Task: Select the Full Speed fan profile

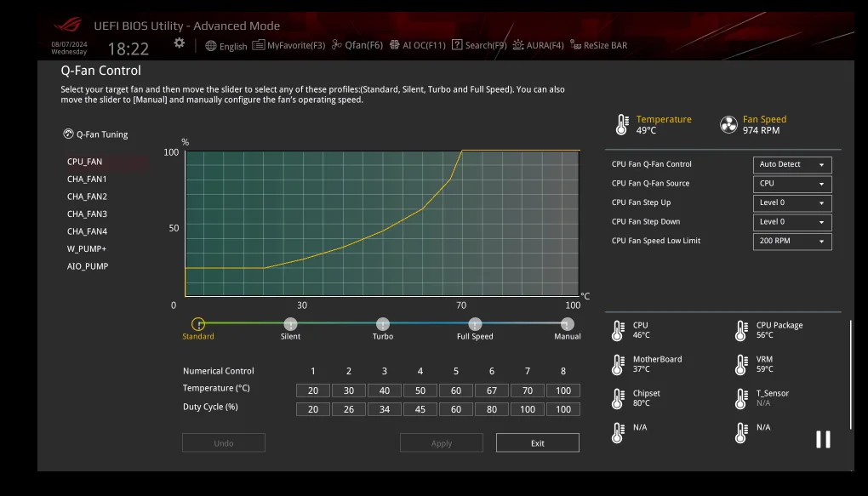Action: tap(475, 324)
